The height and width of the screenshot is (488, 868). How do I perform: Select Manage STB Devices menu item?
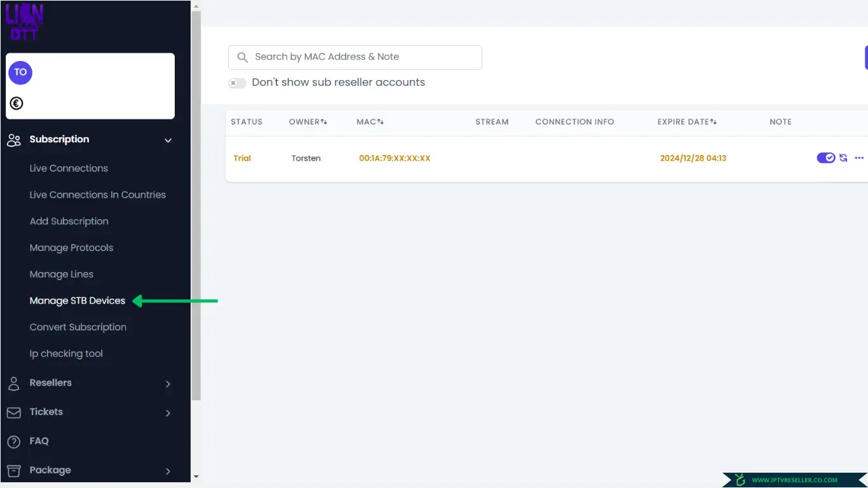pos(77,301)
